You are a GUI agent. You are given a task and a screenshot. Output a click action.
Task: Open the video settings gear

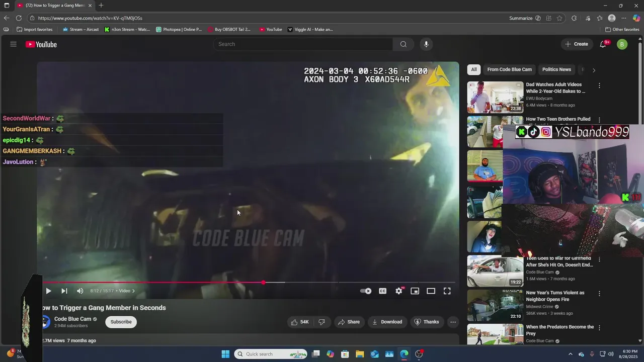(x=399, y=291)
